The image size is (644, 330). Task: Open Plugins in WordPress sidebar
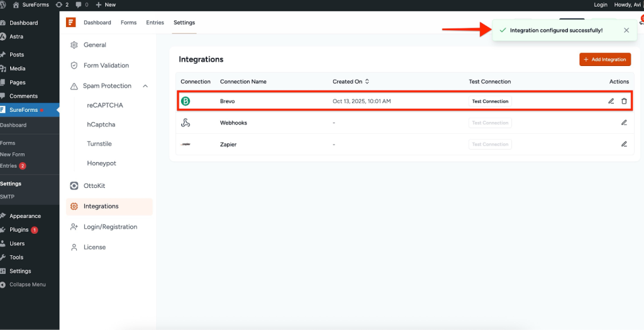(19, 229)
